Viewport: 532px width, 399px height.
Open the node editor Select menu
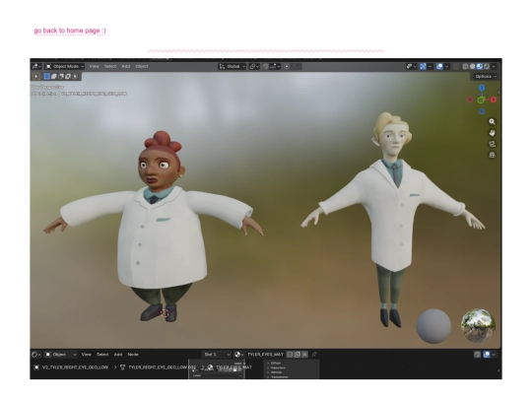point(102,355)
